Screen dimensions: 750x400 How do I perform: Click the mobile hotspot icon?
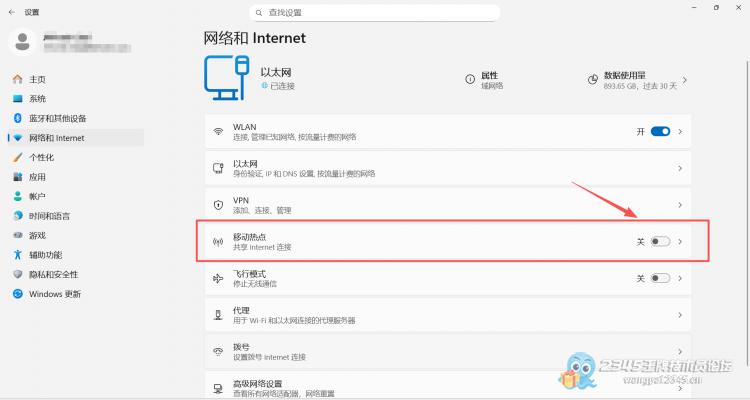218,241
